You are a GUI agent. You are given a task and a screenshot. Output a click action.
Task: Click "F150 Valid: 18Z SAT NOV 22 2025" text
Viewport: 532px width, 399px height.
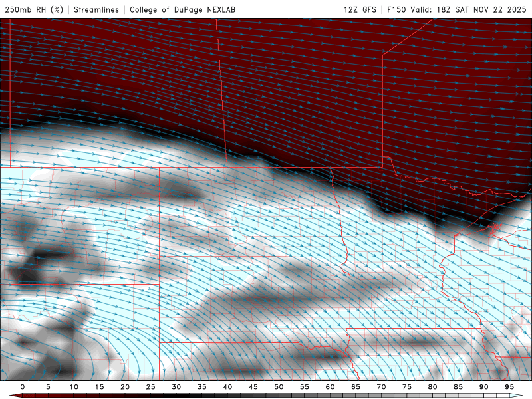pos(457,9)
